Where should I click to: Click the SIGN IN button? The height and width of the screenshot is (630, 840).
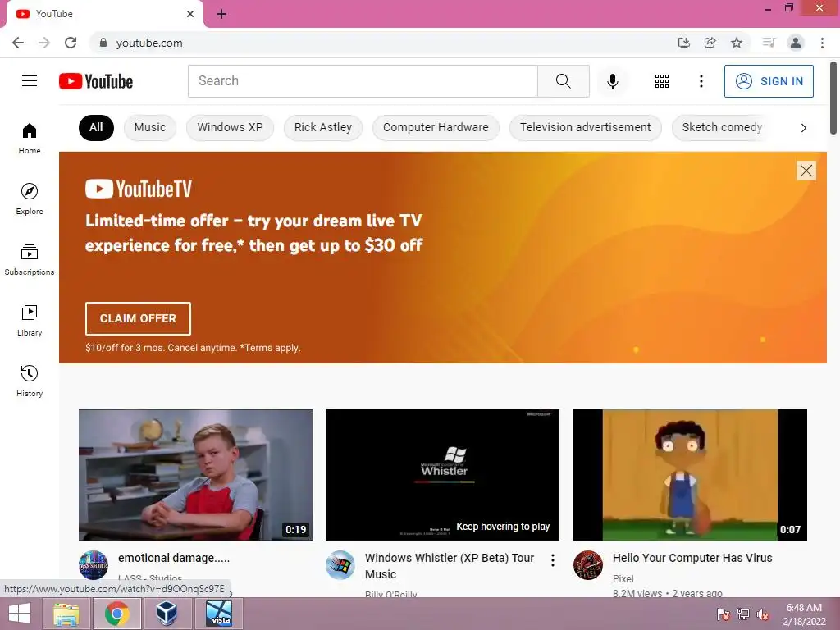pyautogui.click(x=769, y=81)
